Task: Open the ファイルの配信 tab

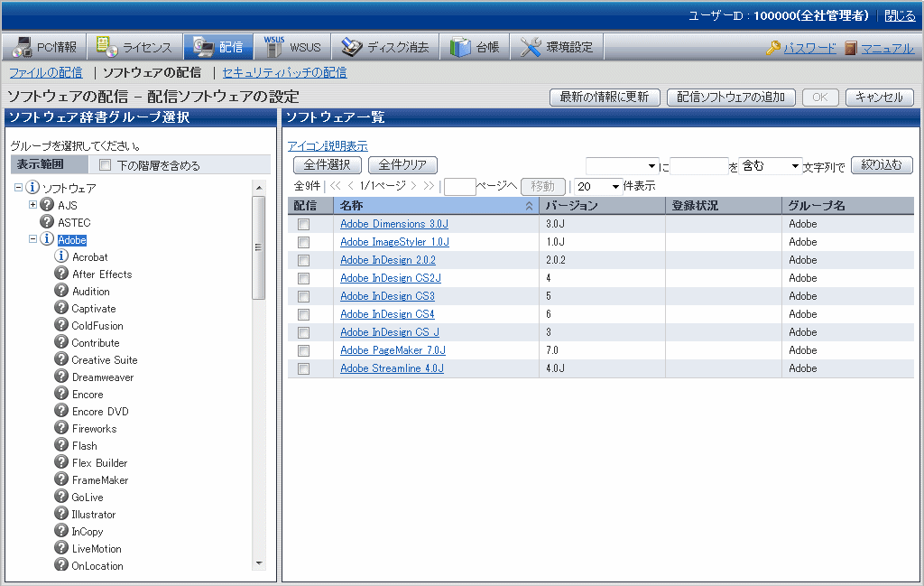Action: pyautogui.click(x=46, y=72)
